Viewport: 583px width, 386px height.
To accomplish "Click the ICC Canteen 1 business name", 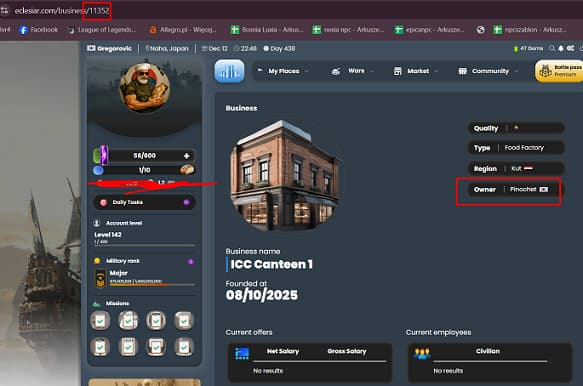I will pyautogui.click(x=271, y=264).
